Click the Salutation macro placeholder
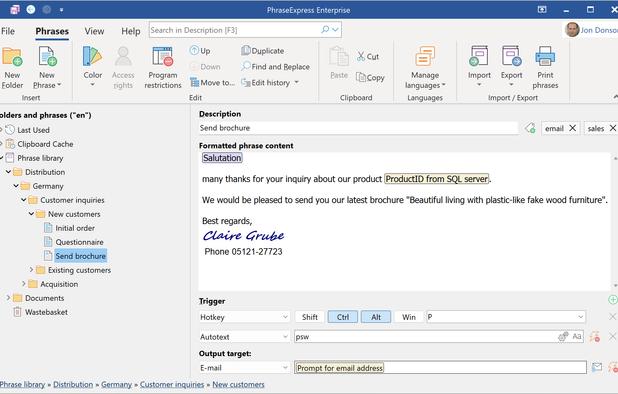 tap(222, 158)
